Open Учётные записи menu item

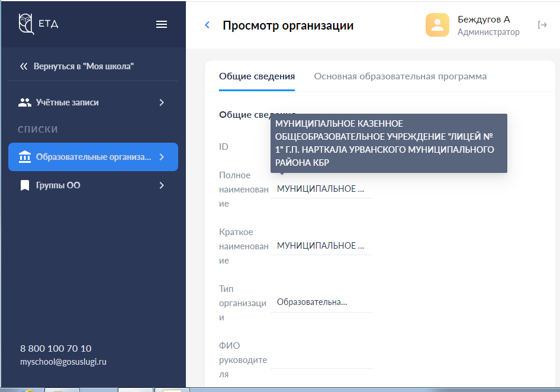coord(93,102)
